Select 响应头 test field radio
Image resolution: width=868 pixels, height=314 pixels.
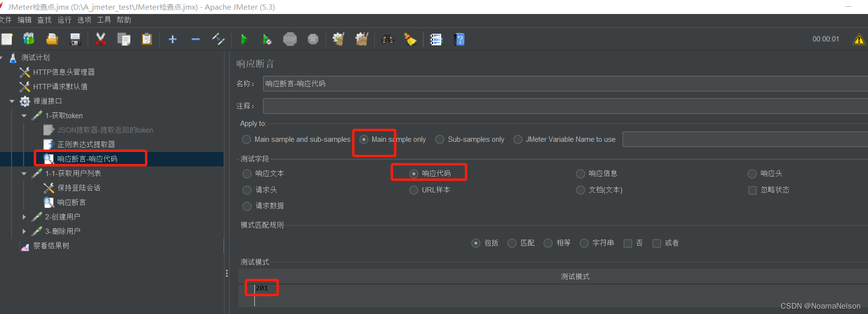coord(752,174)
